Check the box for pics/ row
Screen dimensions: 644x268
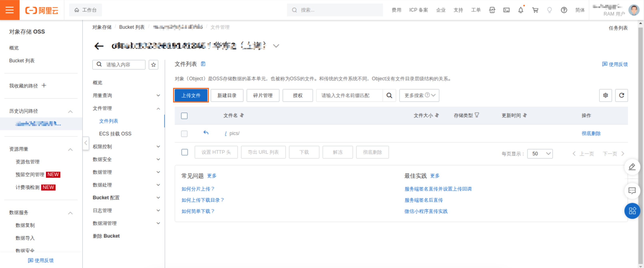pyautogui.click(x=184, y=134)
